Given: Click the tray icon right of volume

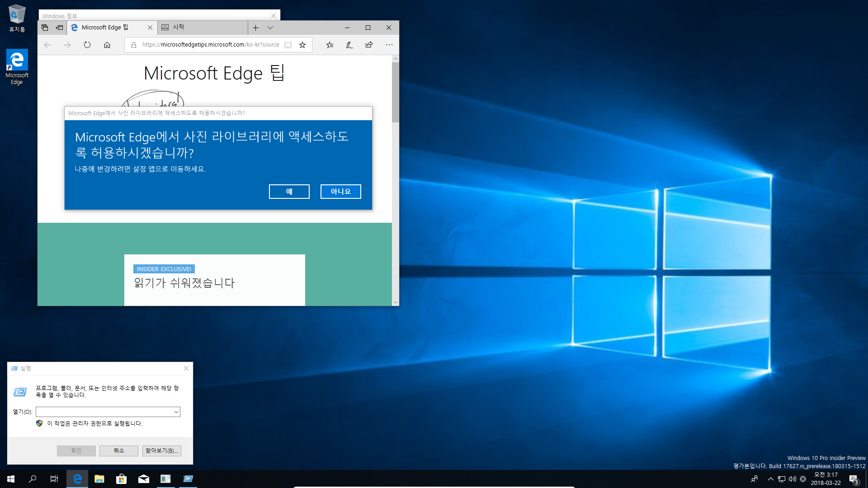Looking at the screenshot, I should coord(803,479).
